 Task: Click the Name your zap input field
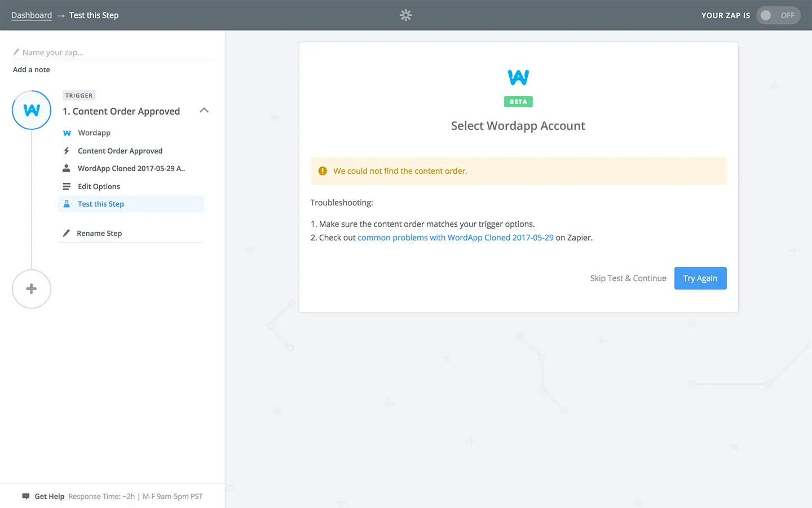point(113,52)
